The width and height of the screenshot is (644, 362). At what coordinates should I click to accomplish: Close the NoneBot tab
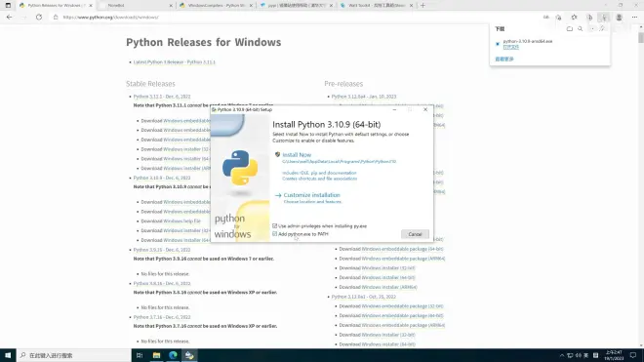171,5
